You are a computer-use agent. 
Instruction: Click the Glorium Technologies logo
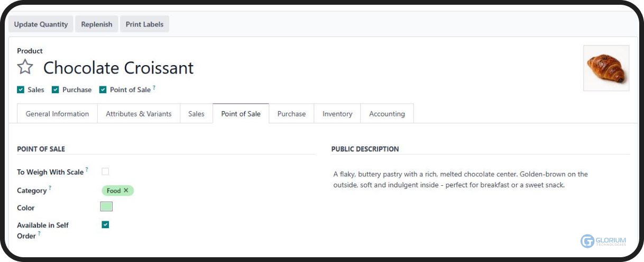603,241
